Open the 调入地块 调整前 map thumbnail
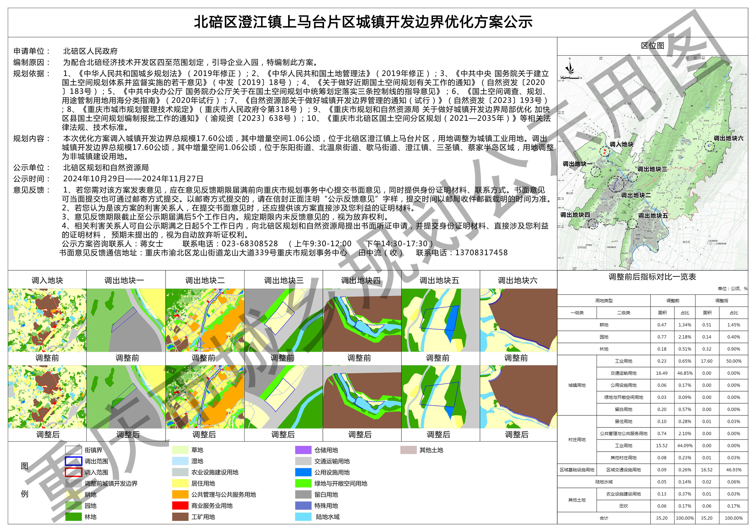756x532 pixels. pyautogui.click(x=47, y=320)
